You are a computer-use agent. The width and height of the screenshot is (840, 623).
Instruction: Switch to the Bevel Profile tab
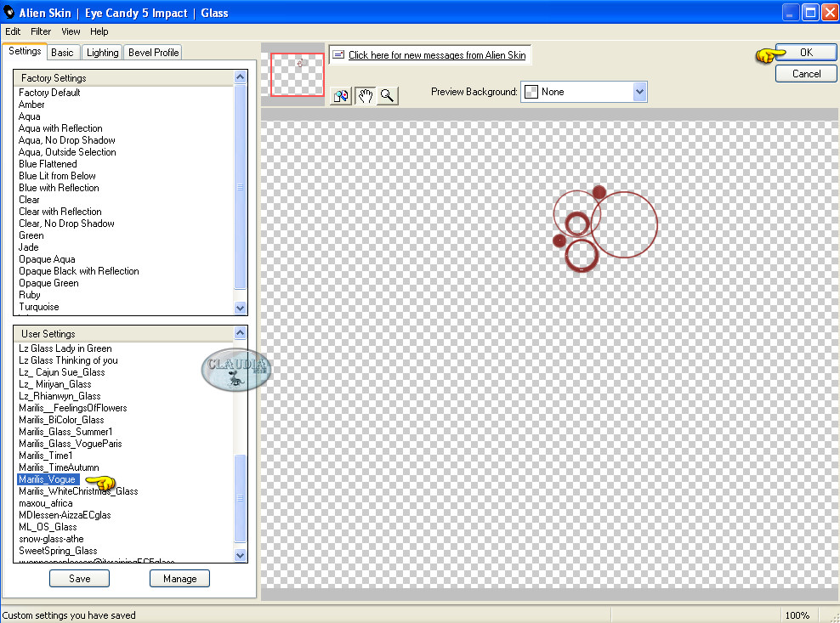(153, 53)
